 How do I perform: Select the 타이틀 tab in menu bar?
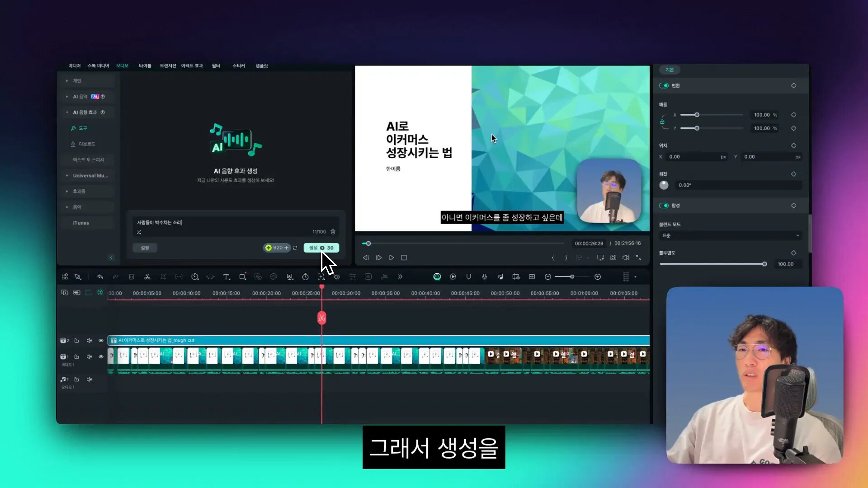tap(144, 66)
